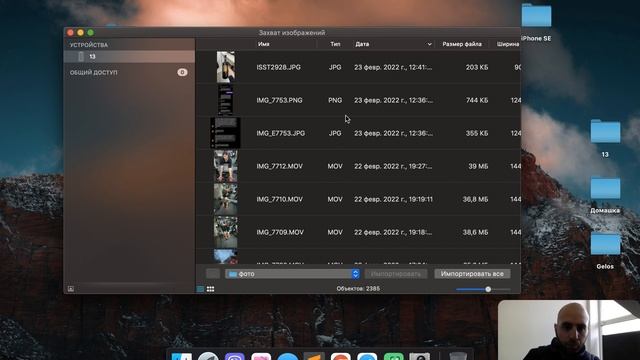The width and height of the screenshot is (640, 360).
Task: Open Finder from the Dock
Action: (x=182, y=356)
